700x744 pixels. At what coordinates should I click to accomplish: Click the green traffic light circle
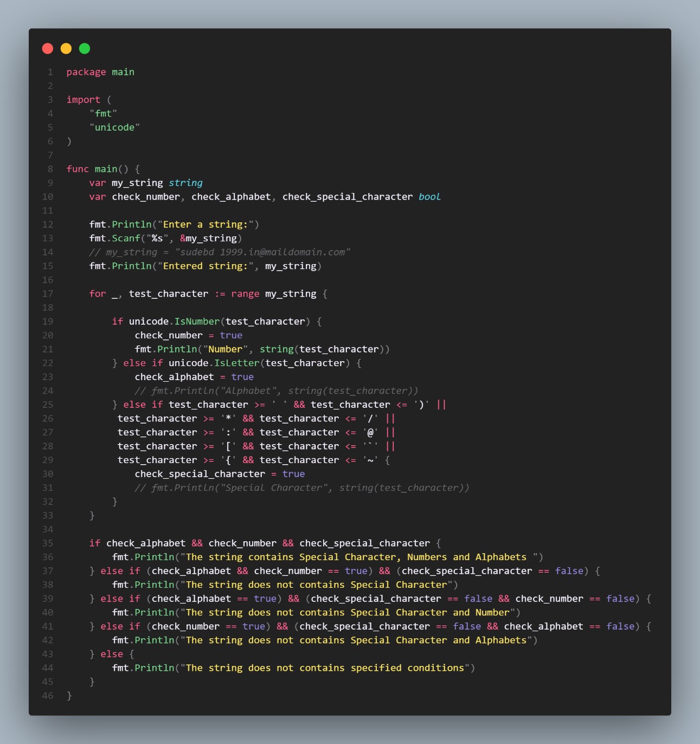click(84, 48)
